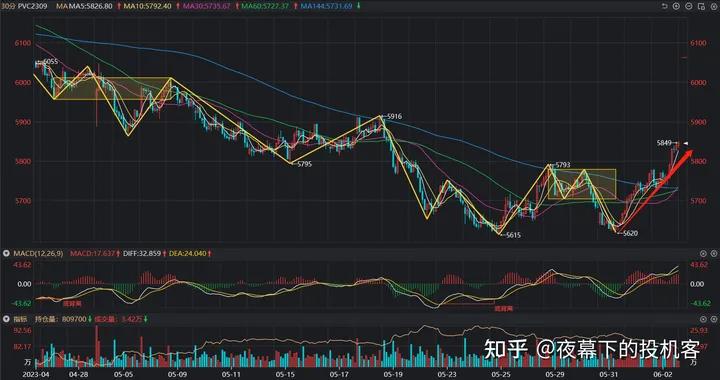The width and height of the screenshot is (720, 380).
Task: Click the green down arrow after MA144 value
Action: [358, 6]
